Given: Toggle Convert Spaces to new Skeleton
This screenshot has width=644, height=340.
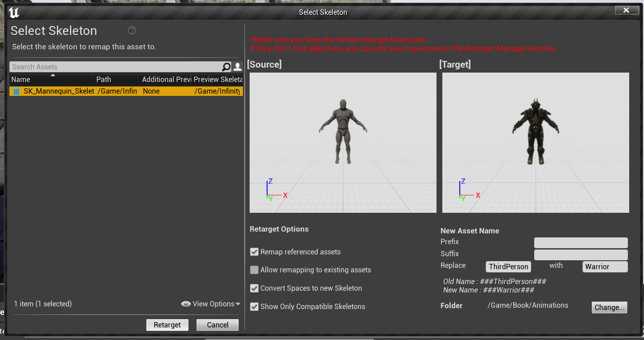Looking at the screenshot, I should (254, 288).
